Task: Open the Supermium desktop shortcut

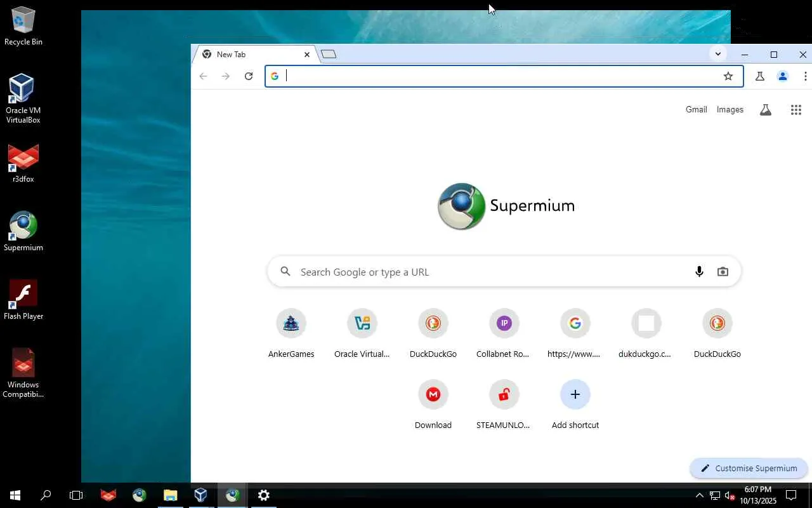Action: (23, 232)
